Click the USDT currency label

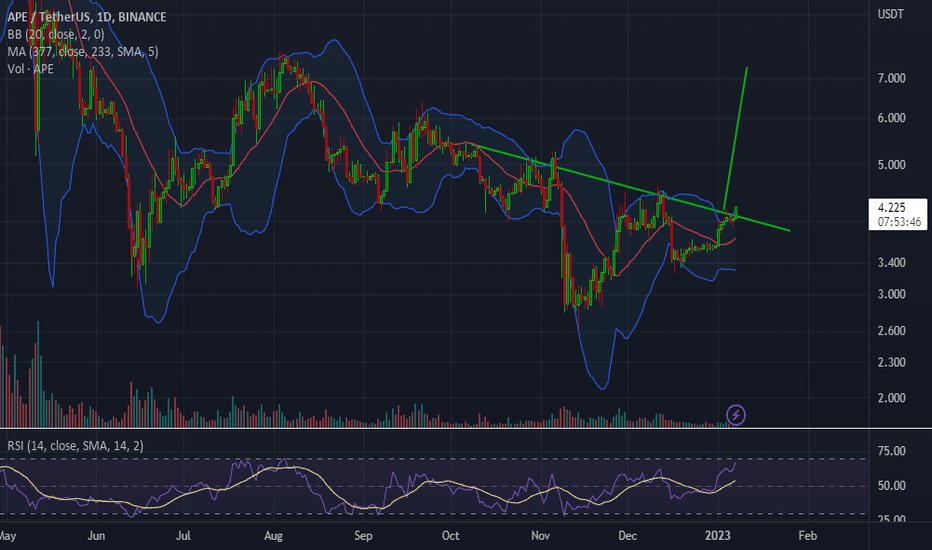tap(890, 14)
